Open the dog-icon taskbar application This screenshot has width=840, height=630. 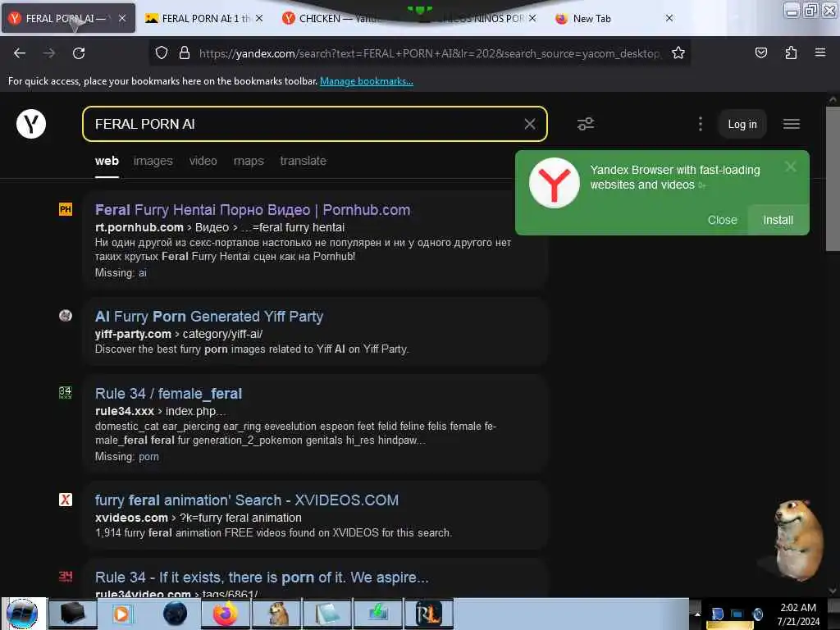277,614
